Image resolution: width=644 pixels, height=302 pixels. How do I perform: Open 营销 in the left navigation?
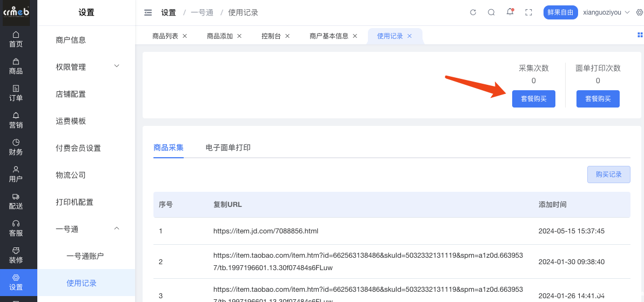click(x=16, y=120)
